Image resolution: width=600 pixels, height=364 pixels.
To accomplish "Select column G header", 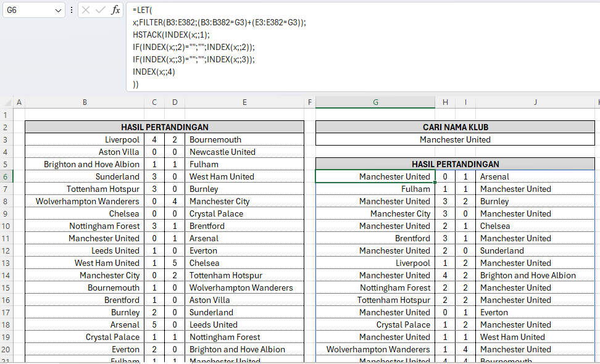I will tap(375, 102).
